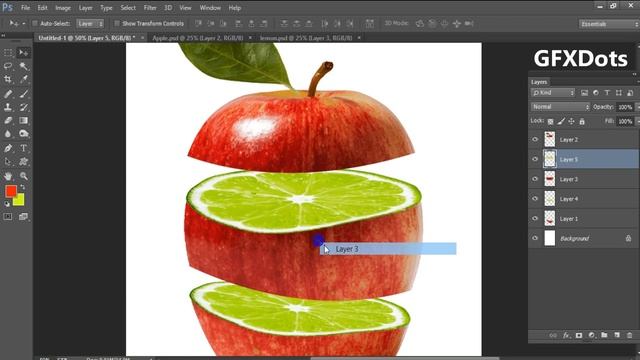Select the History Brush tool

tap(24, 107)
